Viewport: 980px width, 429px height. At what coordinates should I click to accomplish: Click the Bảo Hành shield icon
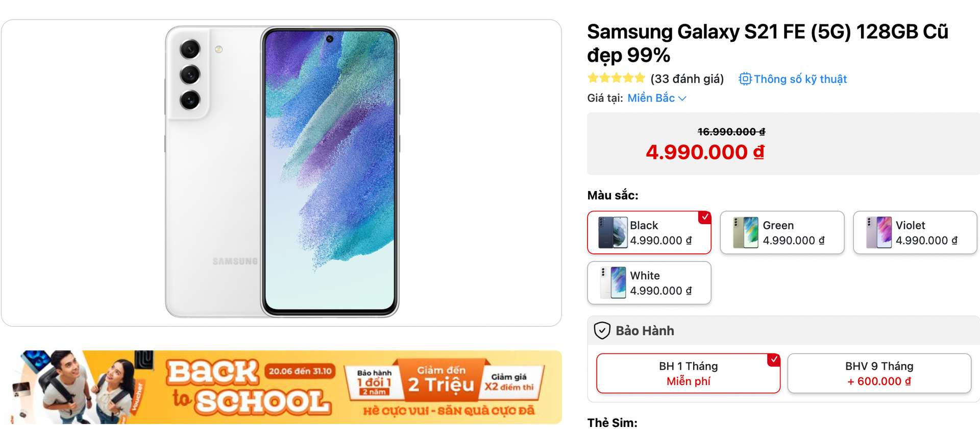[602, 330]
